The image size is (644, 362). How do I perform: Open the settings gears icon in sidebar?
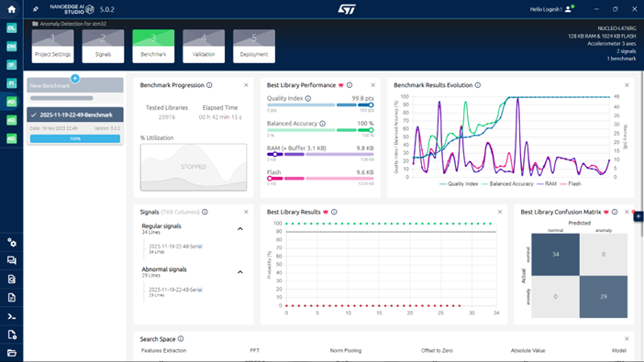click(12, 243)
